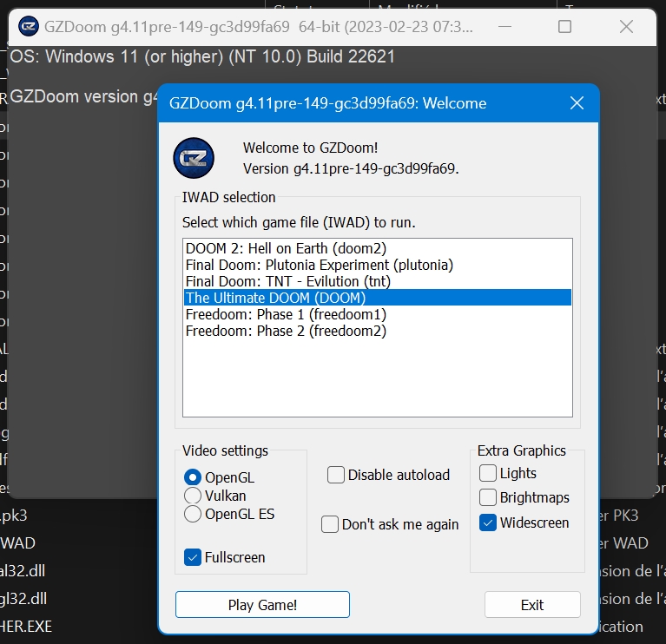Click the GZDoom logo in welcome dialog
Screen dimensions: 666x644
tap(194, 157)
